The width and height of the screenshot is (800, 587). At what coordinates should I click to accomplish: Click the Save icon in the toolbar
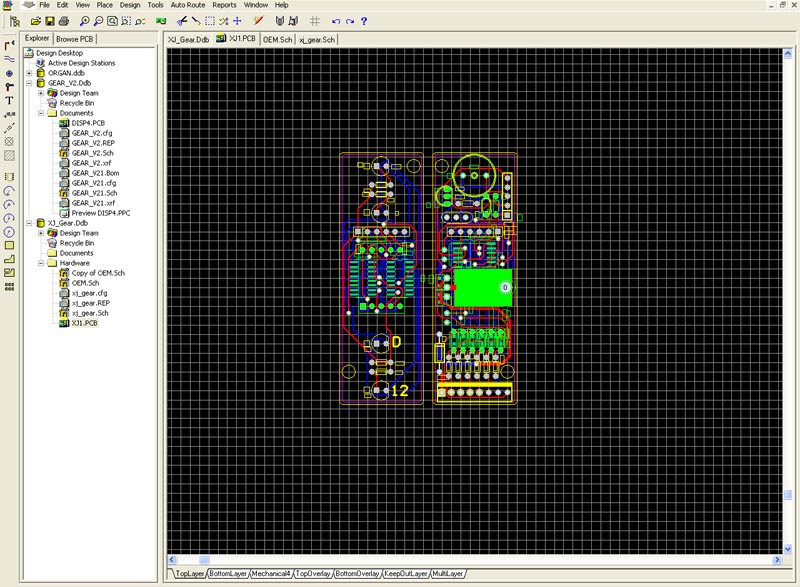pyautogui.click(x=49, y=20)
